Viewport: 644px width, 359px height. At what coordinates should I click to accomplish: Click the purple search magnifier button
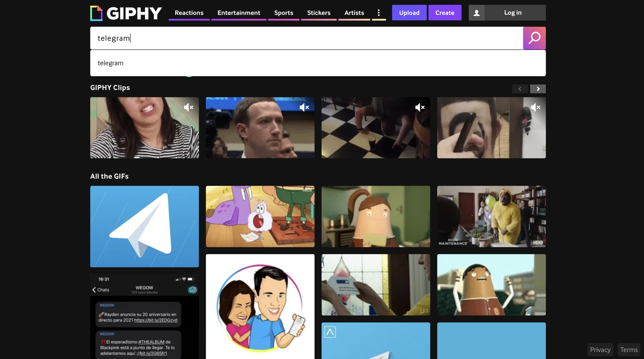point(534,38)
